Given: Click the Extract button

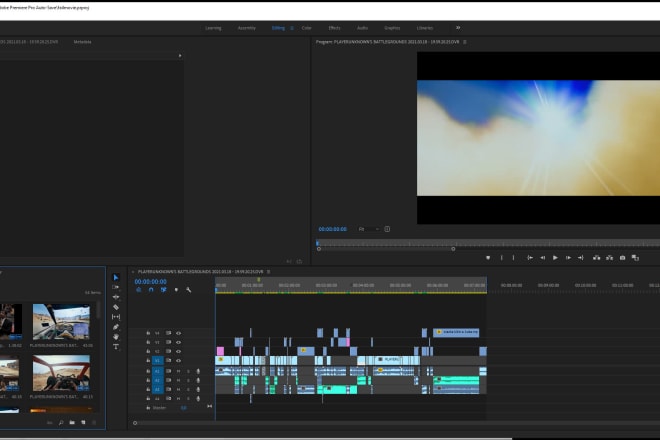Looking at the screenshot, I should 609,258.
